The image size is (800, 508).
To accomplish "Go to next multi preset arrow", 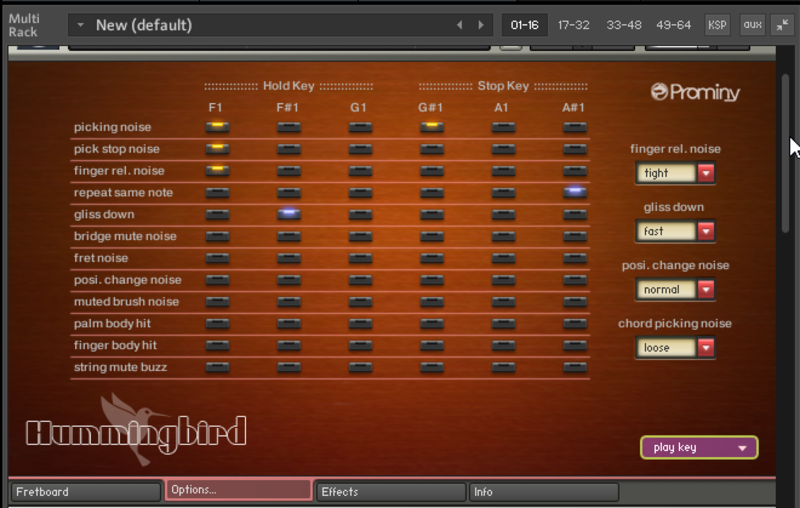I will [481, 24].
